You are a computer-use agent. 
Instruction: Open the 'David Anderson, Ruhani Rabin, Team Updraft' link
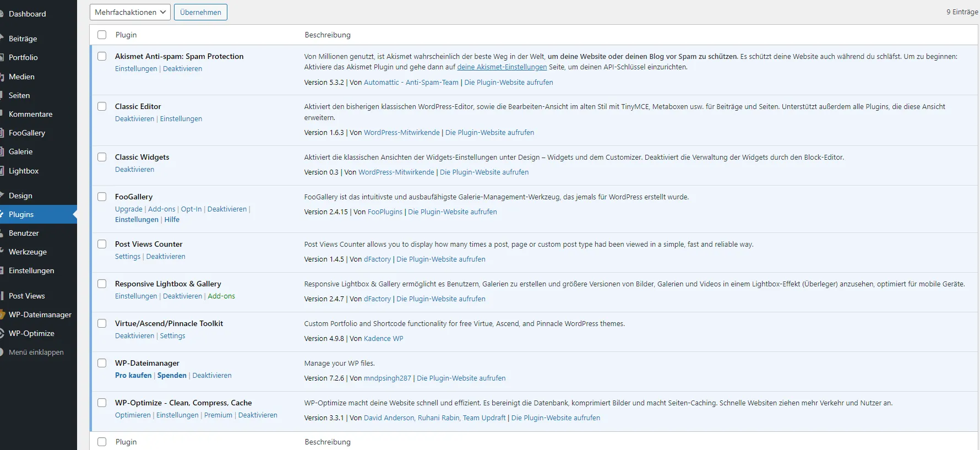[434, 418]
